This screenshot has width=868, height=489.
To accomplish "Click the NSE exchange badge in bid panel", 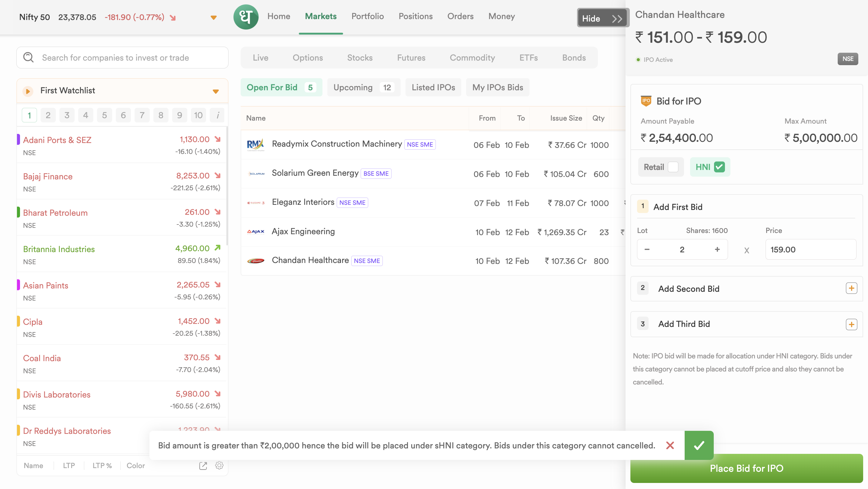I will pyautogui.click(x=848, y=59).
